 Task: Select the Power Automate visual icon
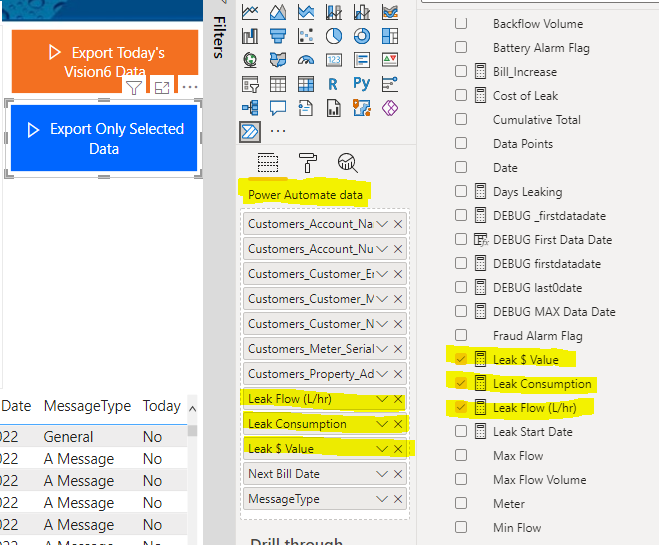tap(250, 132)
